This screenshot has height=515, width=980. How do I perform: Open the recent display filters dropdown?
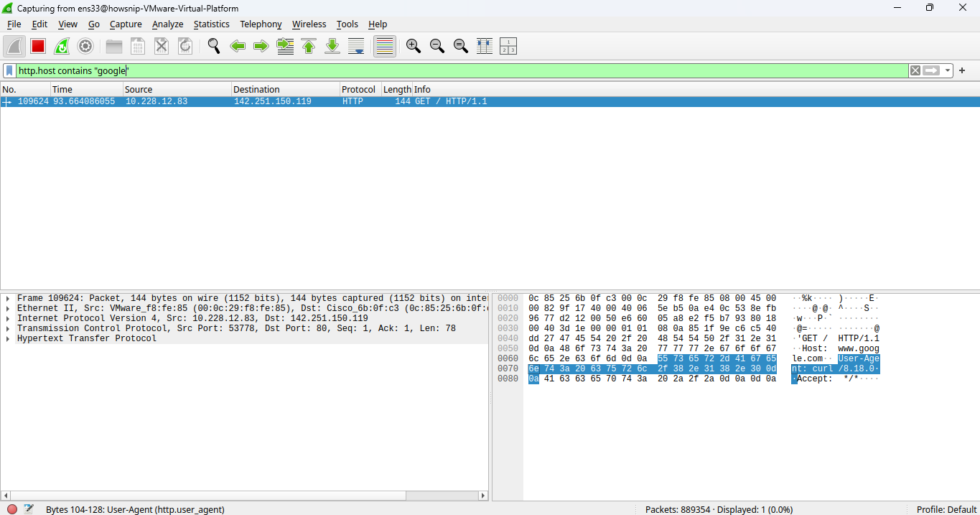click(x=948, y=70)
